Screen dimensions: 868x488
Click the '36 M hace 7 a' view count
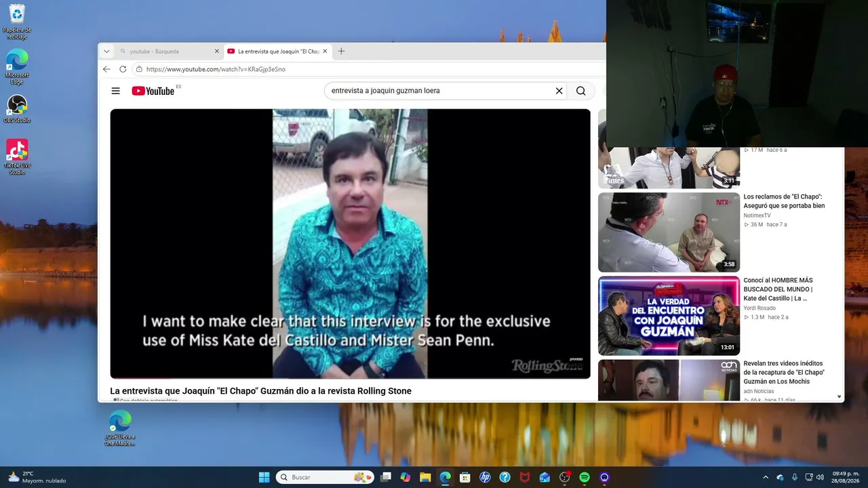point(766,224)
